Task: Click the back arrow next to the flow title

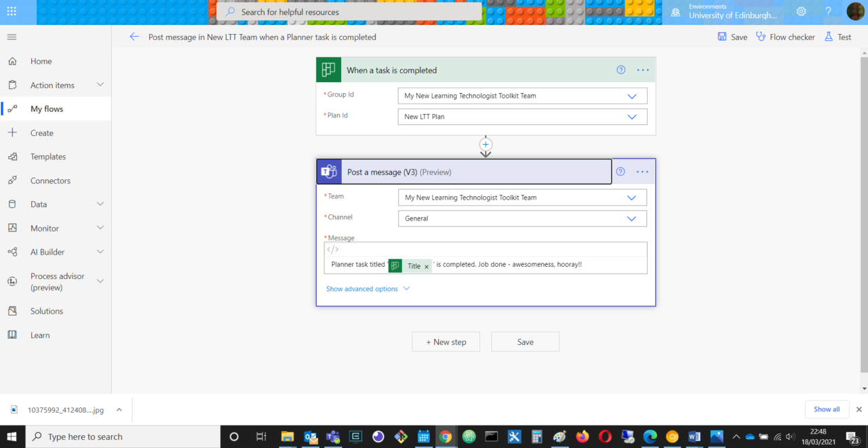Action: 134,37
